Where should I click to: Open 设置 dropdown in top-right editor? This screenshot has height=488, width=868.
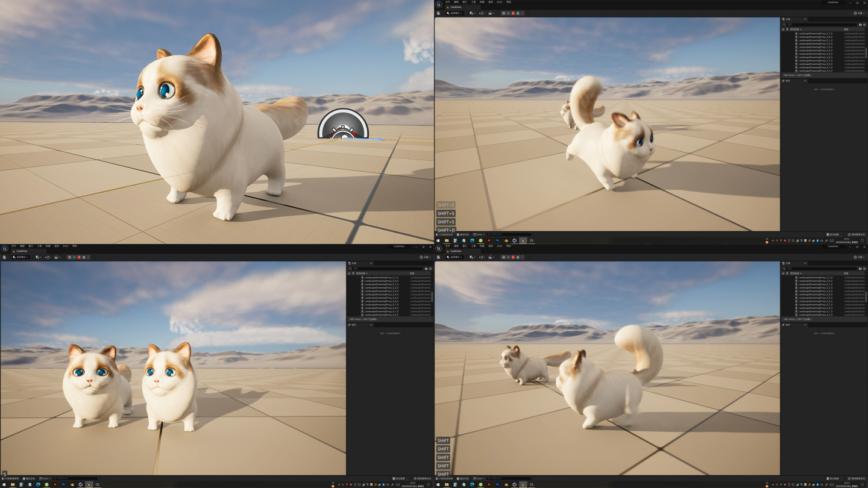(x=859, y=13)
